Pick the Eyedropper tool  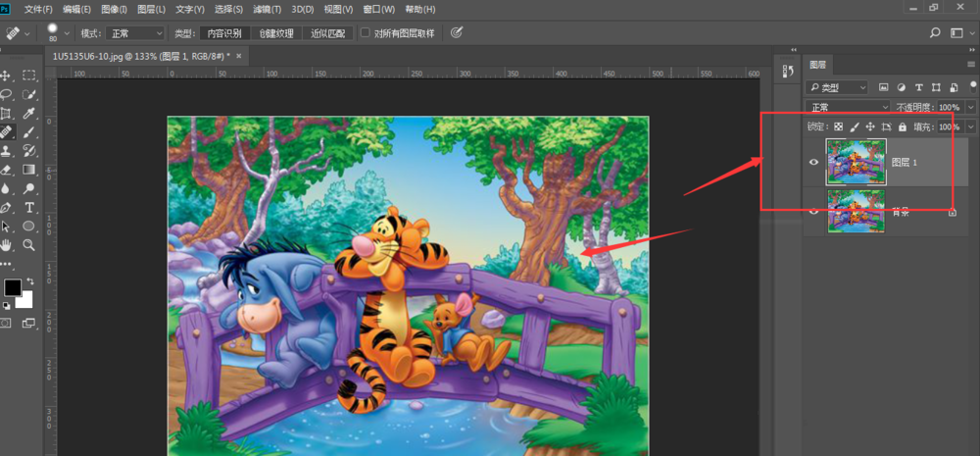tap(29, 113)
